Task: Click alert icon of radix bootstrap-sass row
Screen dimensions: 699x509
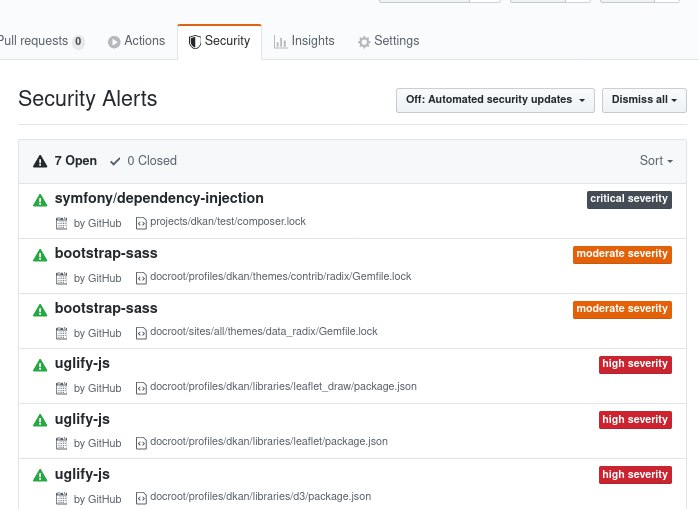Action: (x=40, y=255)
